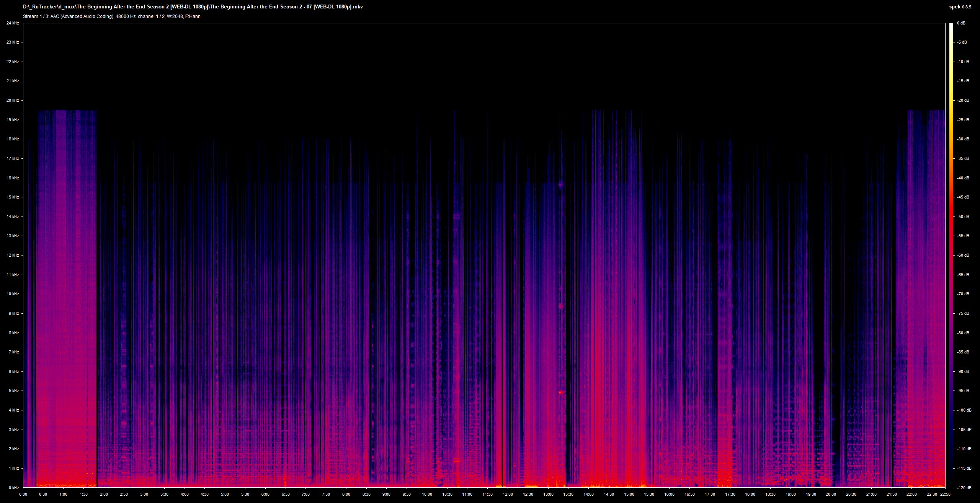
Task: Click the 16 kHz axis label
Action: (x=13, y=178)
